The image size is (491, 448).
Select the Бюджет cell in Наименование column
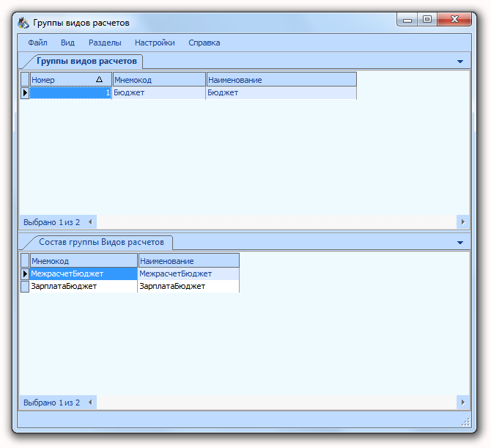pos(281,92)
